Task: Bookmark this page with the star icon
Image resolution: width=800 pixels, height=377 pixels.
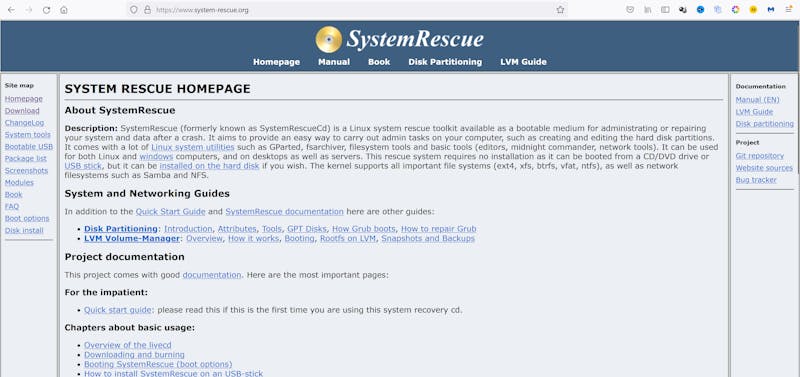Action: pos(560,10)
